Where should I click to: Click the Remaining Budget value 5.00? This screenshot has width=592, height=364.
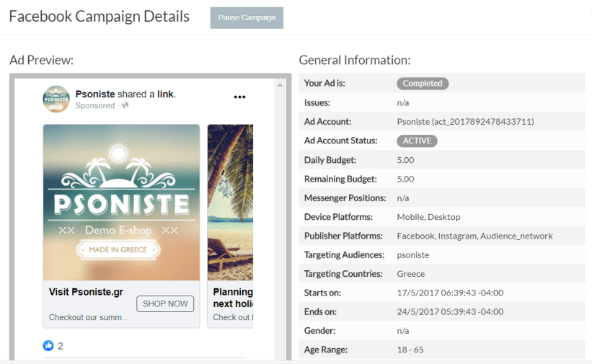coord(405,179)
